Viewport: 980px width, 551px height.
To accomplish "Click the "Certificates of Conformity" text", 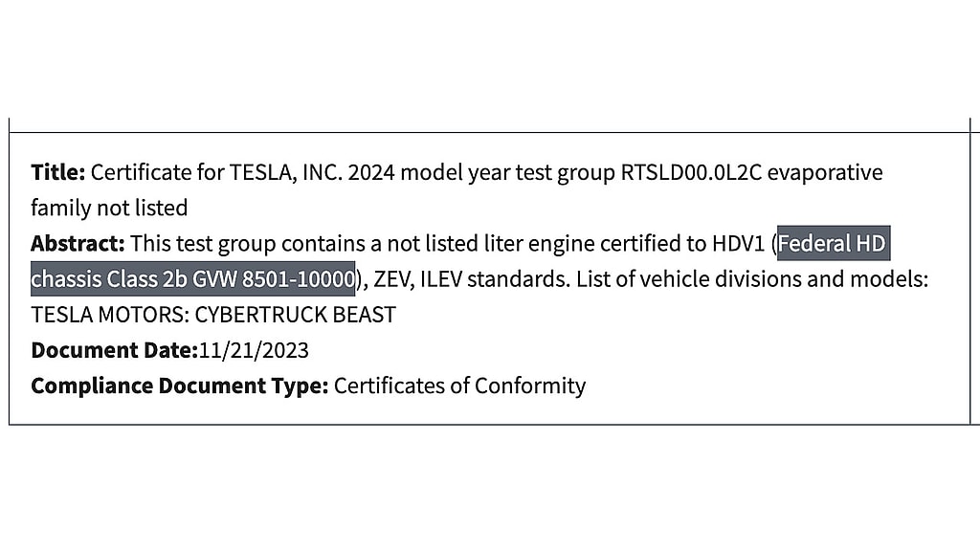I will (x=459, y=386).
